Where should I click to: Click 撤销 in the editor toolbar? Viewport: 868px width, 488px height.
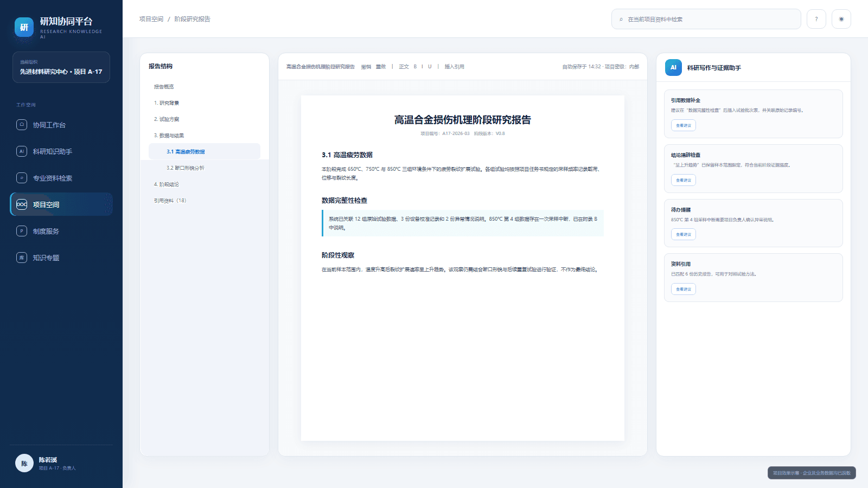pos(366,67)
